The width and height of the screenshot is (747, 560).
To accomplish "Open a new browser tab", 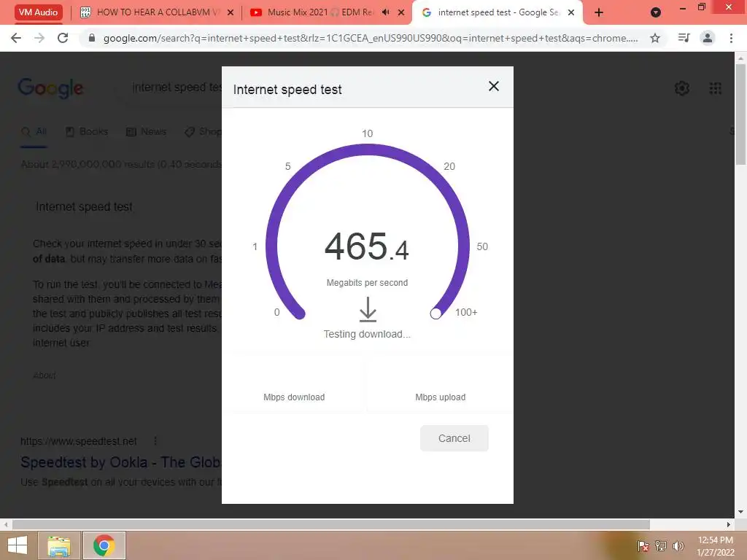I will click(599, 13).
